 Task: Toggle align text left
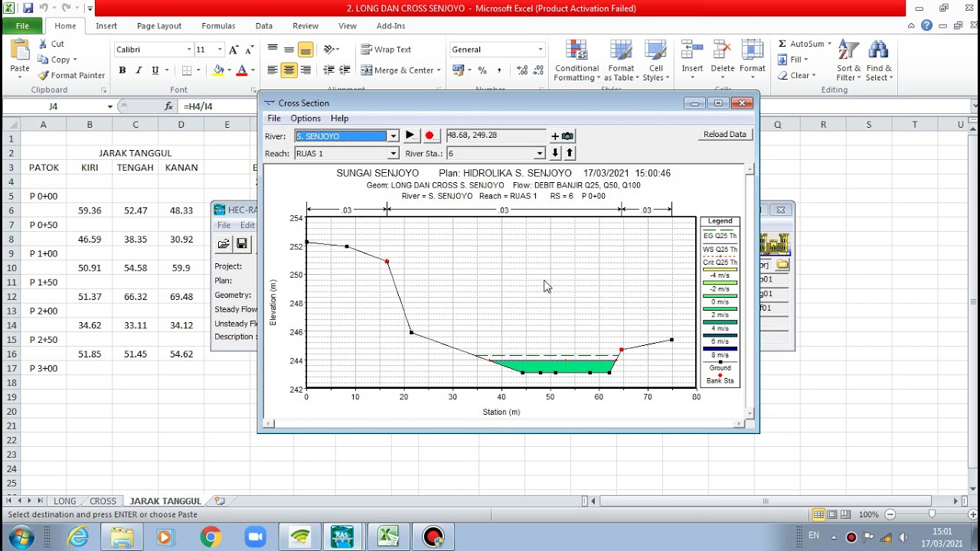pyautogui.click(x=273, y=70)
